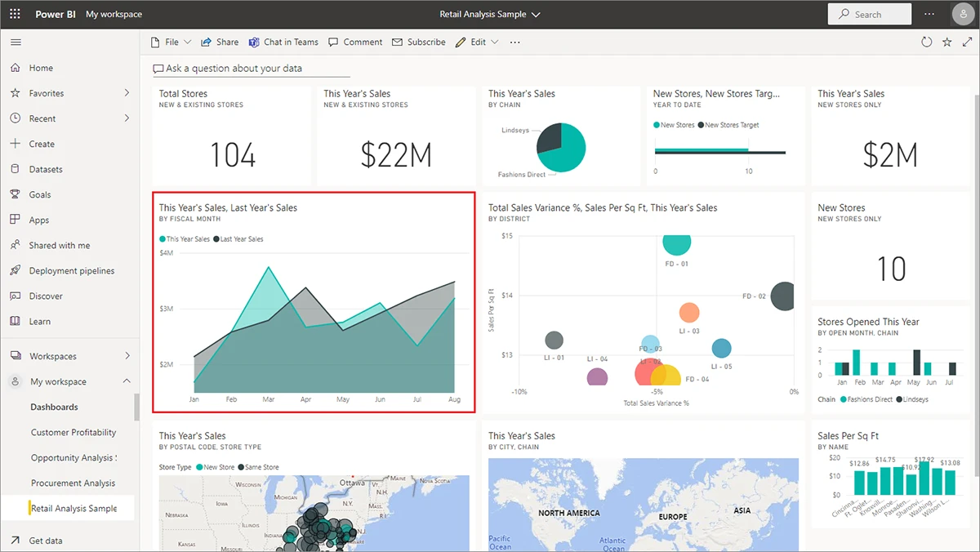The height and width of the screenshot is (552, 980).
Task: Click the Create icon in the sidebar
Action: pos(14,143)
